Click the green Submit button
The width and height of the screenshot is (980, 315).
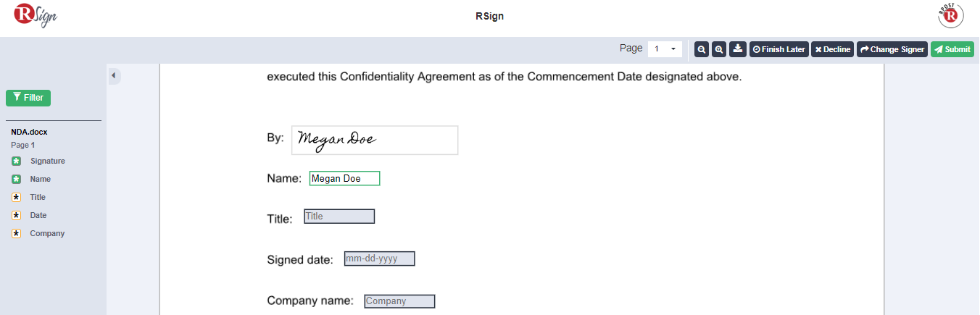(x=952, y=49)
